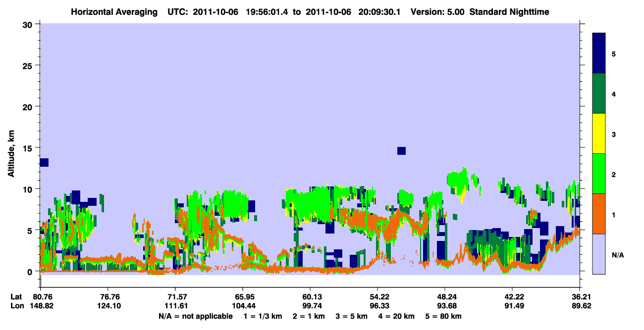Image resolution: width=644 pixels, height=330 pixels.
Task: Click the 0 altitude tick label
Action: [x=31, y=271]
